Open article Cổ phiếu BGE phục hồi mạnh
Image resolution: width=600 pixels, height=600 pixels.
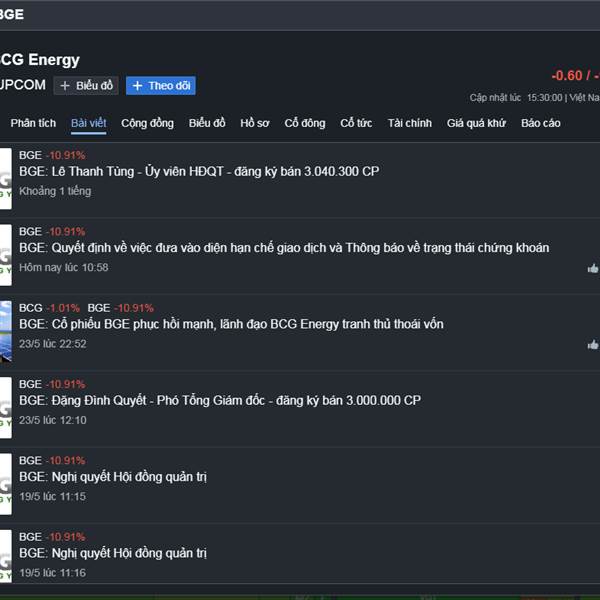click(x=231, y=324)
